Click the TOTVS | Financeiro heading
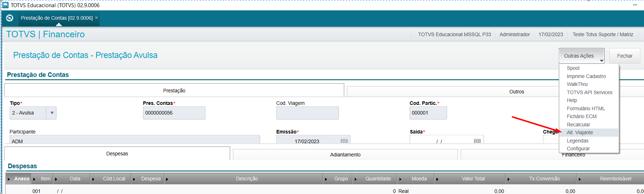 coord(45,34)
